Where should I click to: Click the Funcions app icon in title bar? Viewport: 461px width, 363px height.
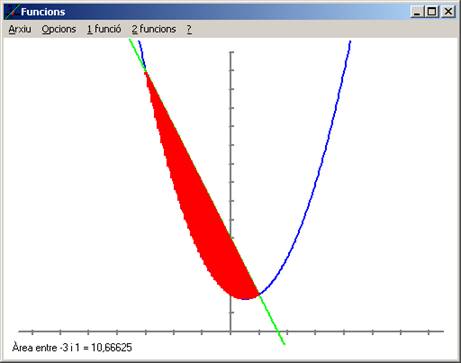coord(12,12)
